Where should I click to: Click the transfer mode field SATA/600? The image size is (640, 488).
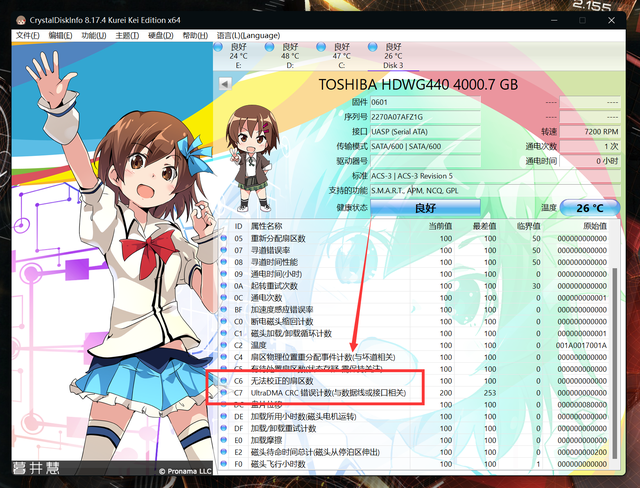click(x=425, y=146)
